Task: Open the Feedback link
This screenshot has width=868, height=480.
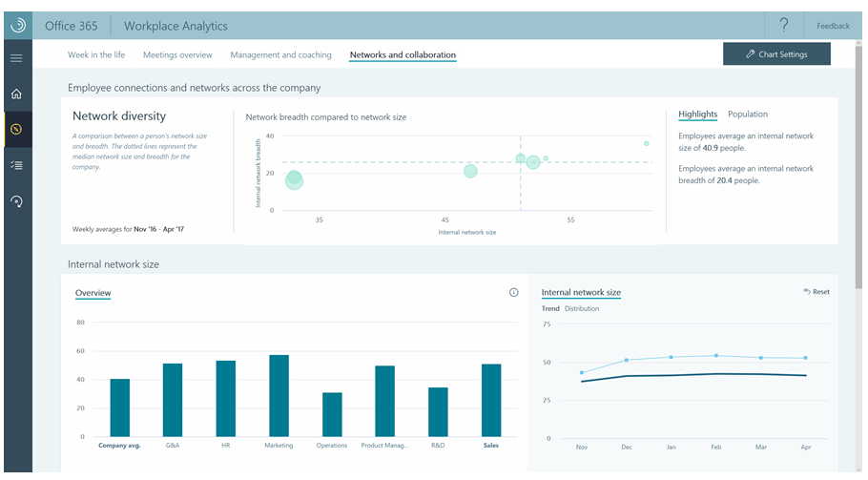Action: pyautogui.click(x=833, y=26)
